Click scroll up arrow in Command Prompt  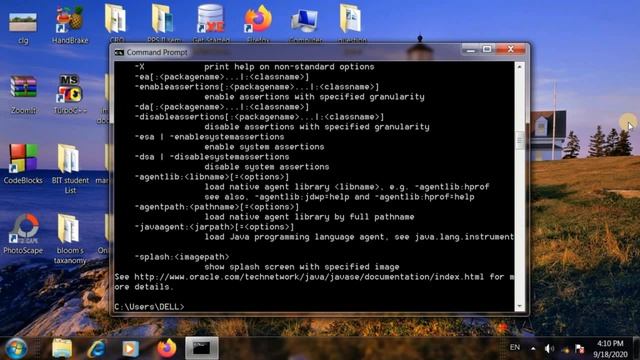520,66
